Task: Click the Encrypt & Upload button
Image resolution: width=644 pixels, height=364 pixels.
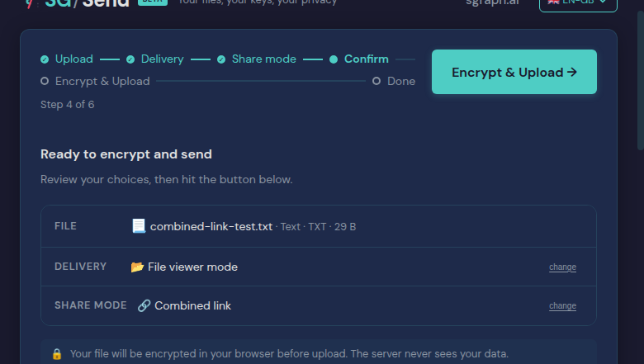Action: coord(514,73)
